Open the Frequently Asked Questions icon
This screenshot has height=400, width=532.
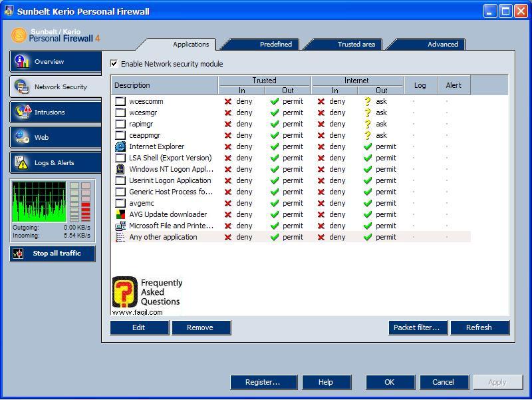[x=124, y=292]
